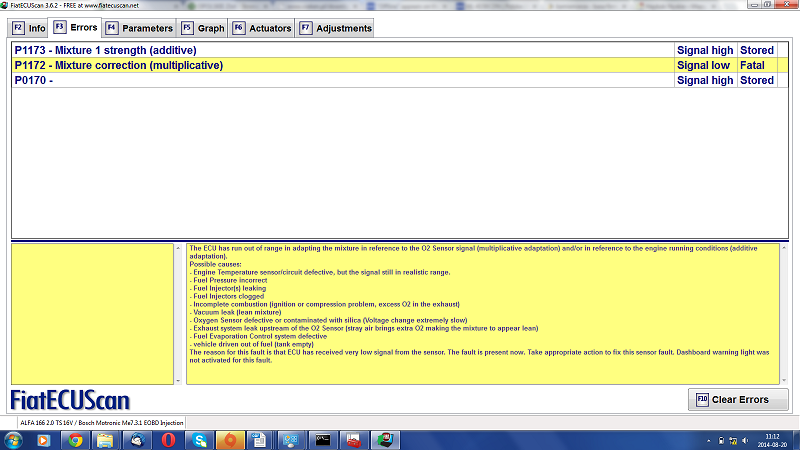Open remote desktop icon on taskbar

[x=291, y=440]
